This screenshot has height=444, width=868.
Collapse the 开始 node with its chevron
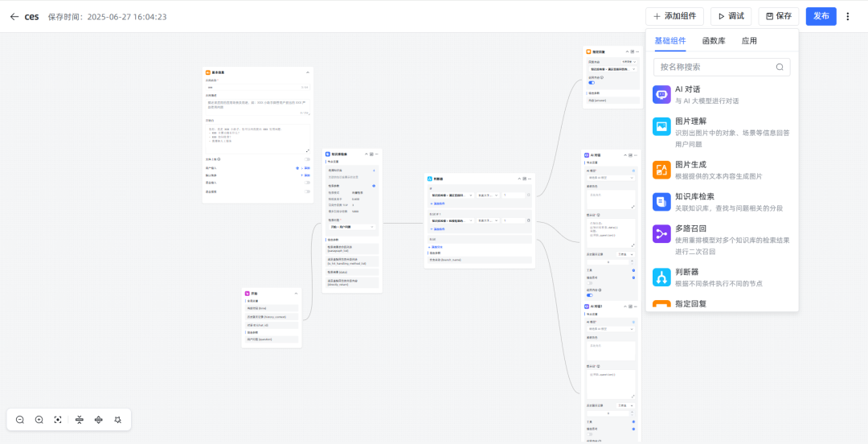pos(296,294)
